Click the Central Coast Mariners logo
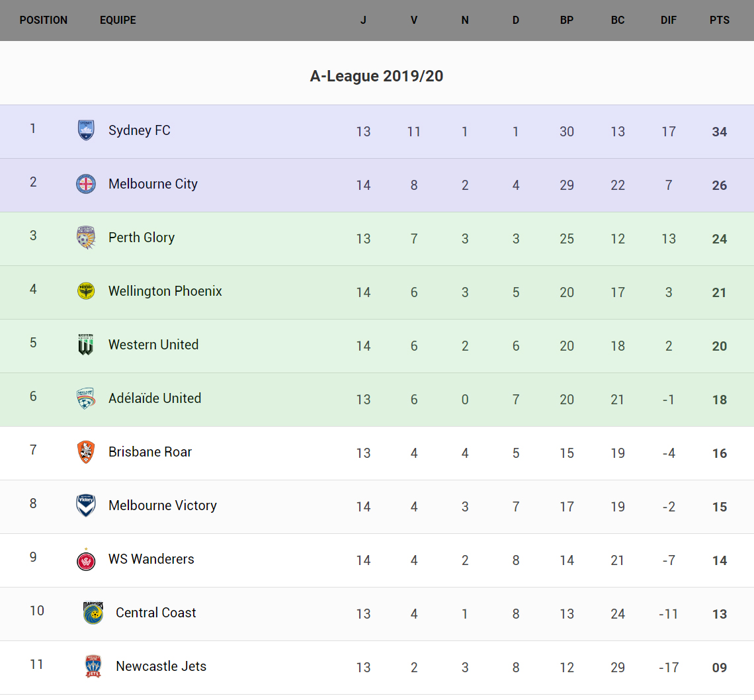The height and width of the screenshot is (700, 754). (93, 613)
